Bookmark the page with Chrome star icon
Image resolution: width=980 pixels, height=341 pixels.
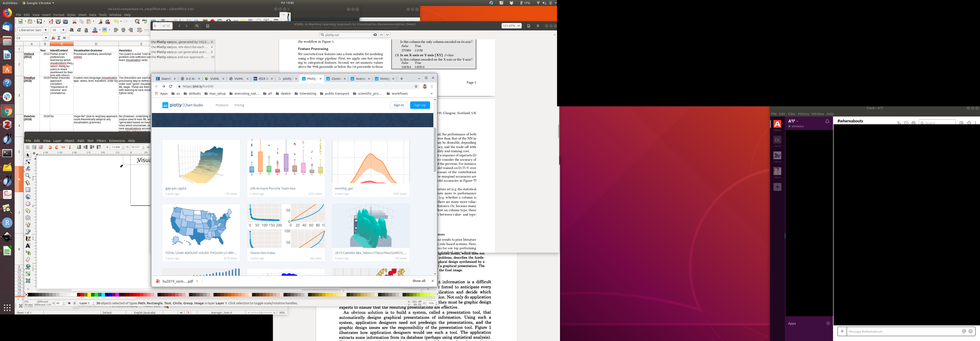[x=416, y=86]
